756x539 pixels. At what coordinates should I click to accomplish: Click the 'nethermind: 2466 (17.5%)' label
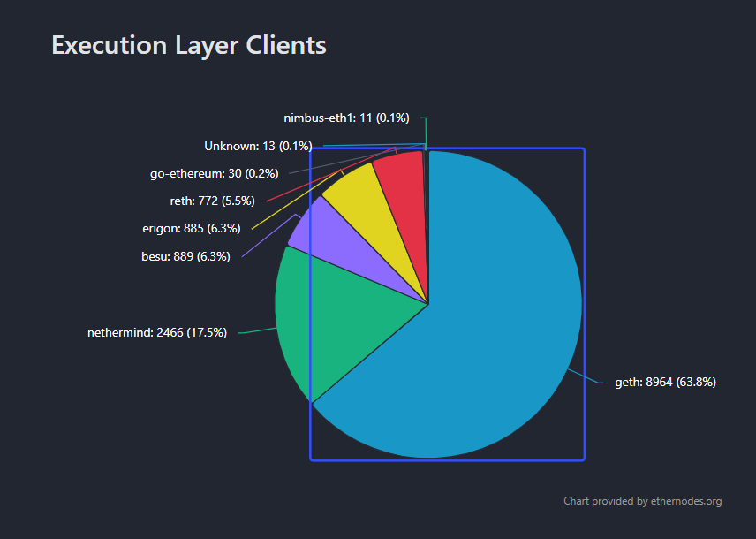click(x=157, y=332)
